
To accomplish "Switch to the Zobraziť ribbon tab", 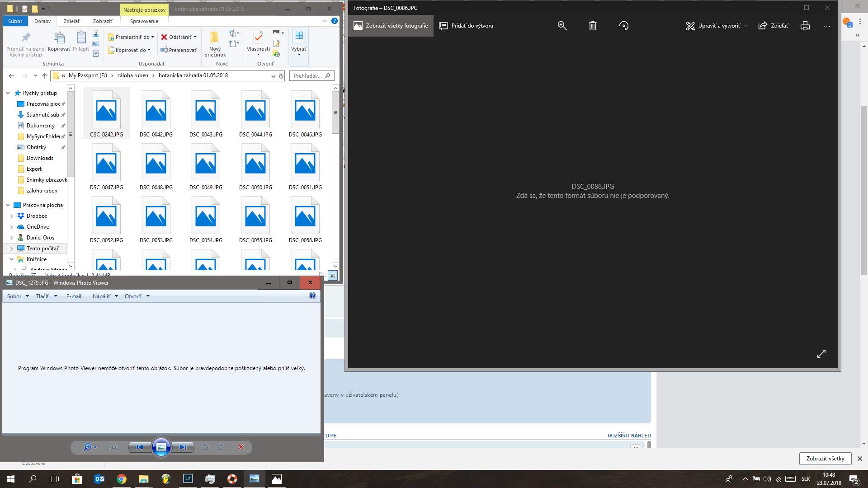I will coord(103,21).
